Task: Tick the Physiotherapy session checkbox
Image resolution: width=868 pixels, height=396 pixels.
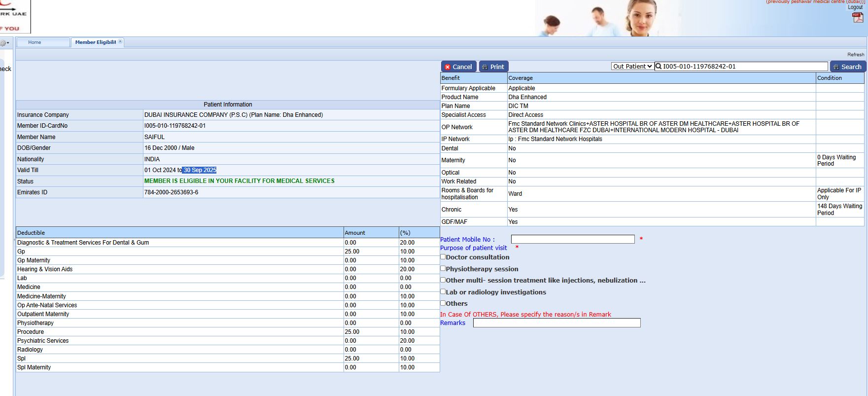Action: [x=443, y=269]
